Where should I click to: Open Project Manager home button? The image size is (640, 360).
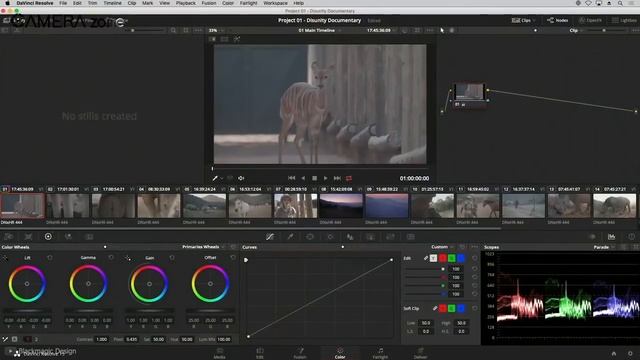614,353
